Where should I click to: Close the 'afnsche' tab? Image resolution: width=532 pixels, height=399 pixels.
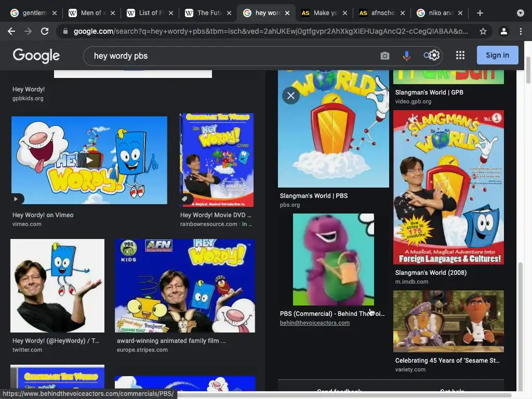(403, 13)
